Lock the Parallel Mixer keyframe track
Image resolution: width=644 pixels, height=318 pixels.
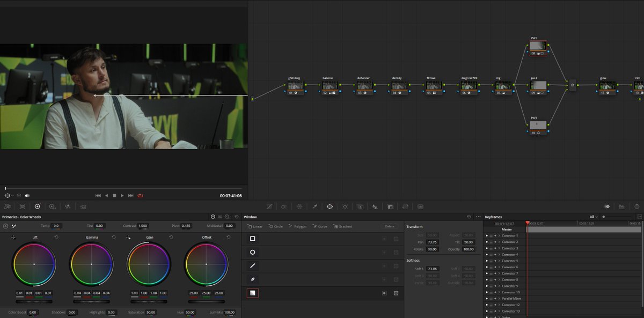pyautogui.click(x=491, y=299)
